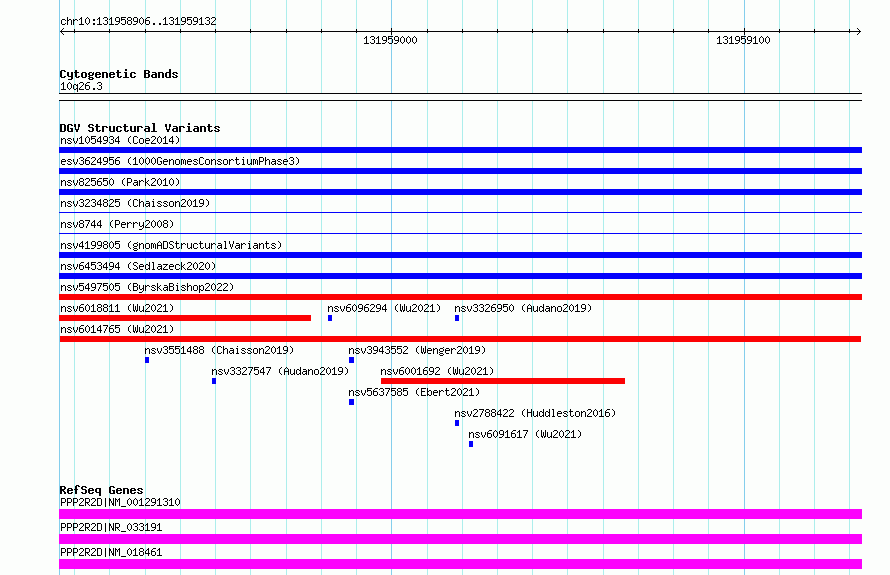Viewport: 890px width, 575px height.
Task: Select the small blue marker under nsv3551488
Action: 147,360
